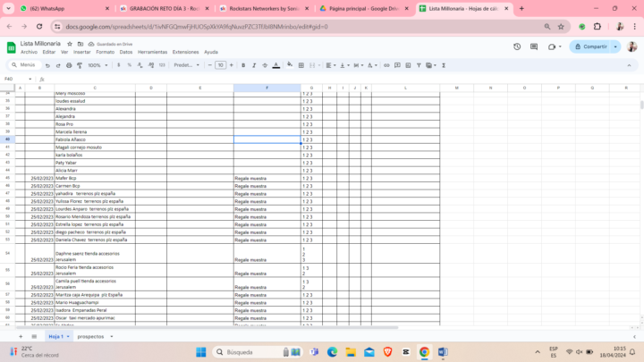Click the undo icon in toolbar

(x=47, y=65)
